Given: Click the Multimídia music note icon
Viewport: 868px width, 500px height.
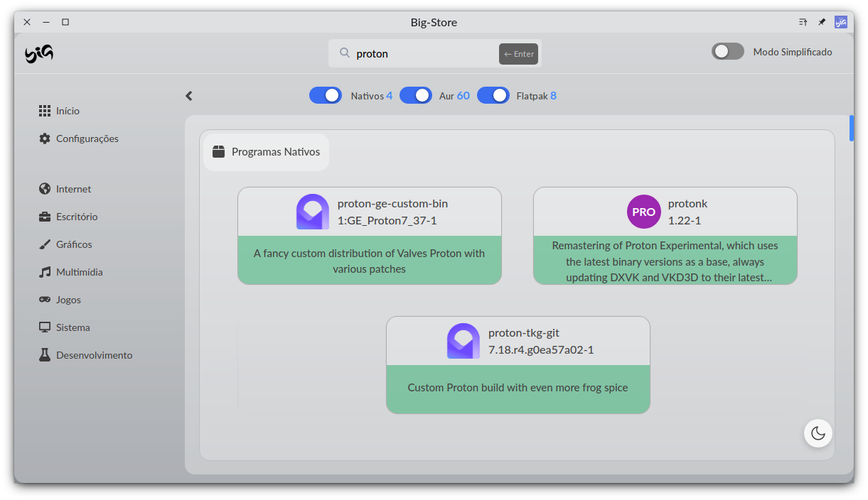Looking at the screenshot, I should click(x=45, y=272).
